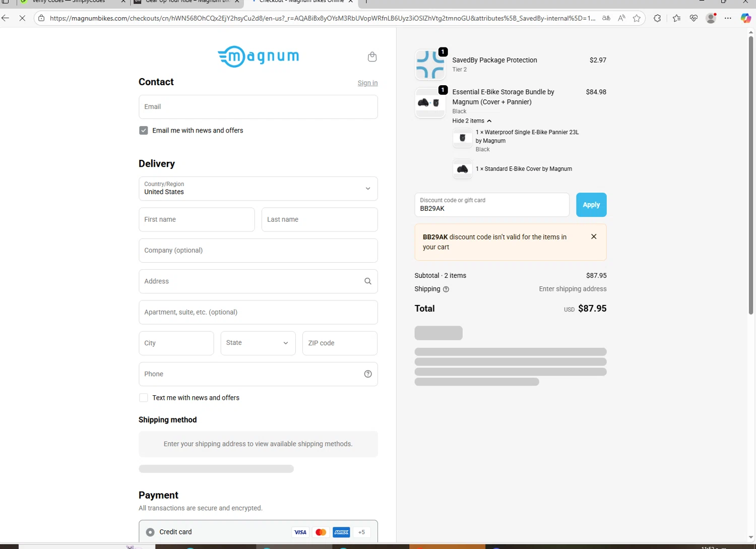The image size is (756, 549).
Task: Click the shipping info question icon
Action: 446,289
